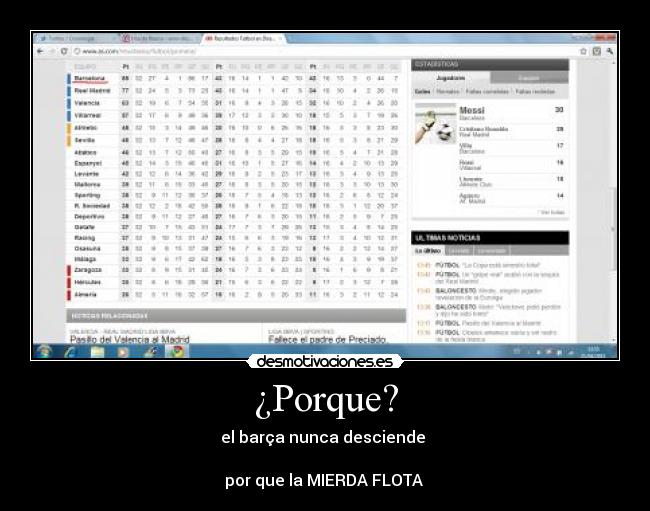Bookmark this page with the star icon

[583, 51]
